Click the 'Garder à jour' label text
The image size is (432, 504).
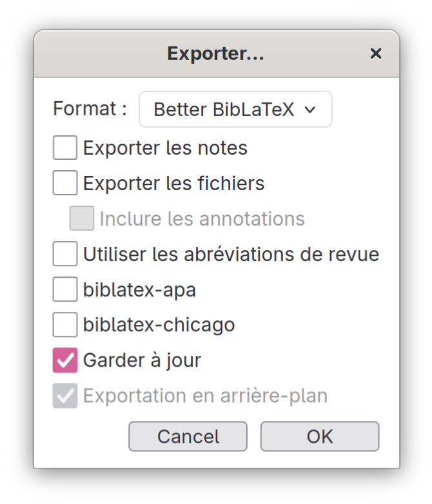pyautogui.click(x=142, y=360)
